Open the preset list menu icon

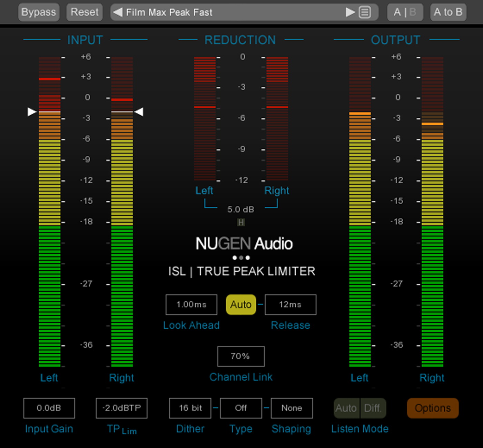[x=365, y=12]
